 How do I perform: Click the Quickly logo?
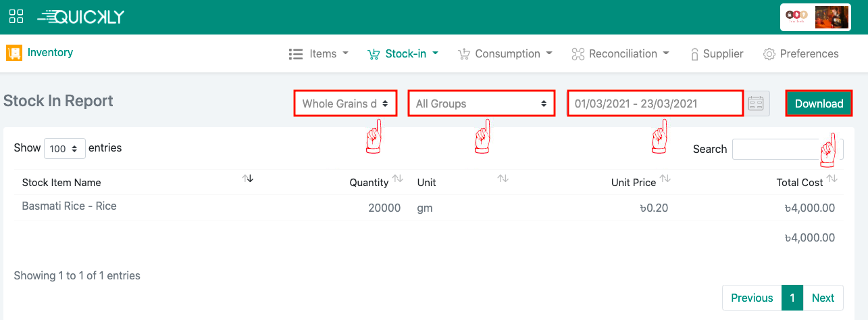coord(81,17)
